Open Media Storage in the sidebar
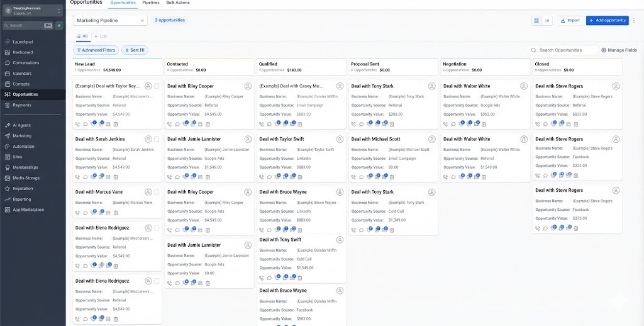 coord(26,178)
